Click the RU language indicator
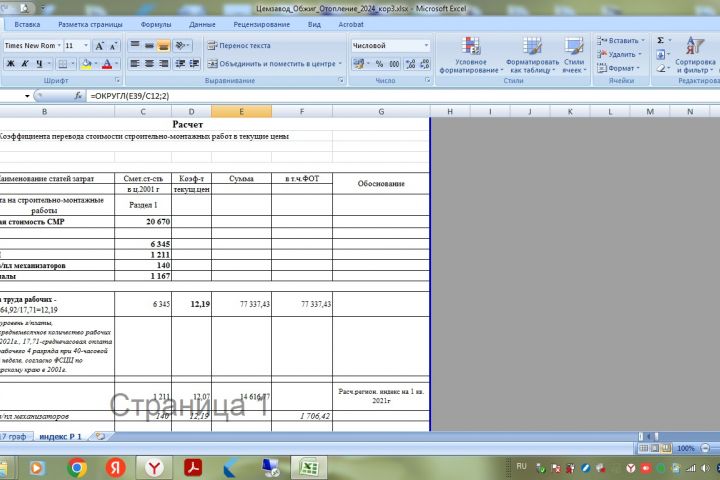Image resolution: width=720 pixels, height=480 pixels. click(521, 467)
